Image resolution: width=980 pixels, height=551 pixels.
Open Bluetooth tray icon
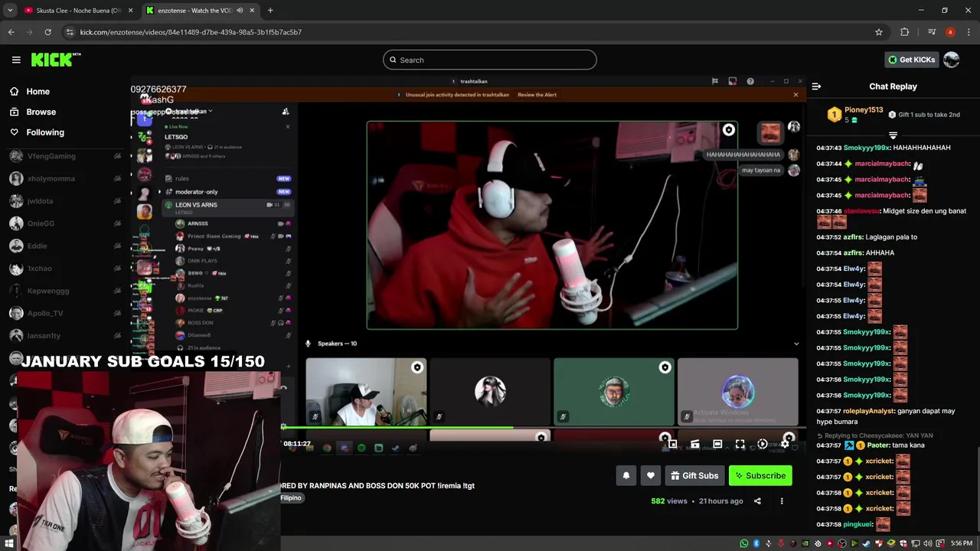[x=756, y=543]
